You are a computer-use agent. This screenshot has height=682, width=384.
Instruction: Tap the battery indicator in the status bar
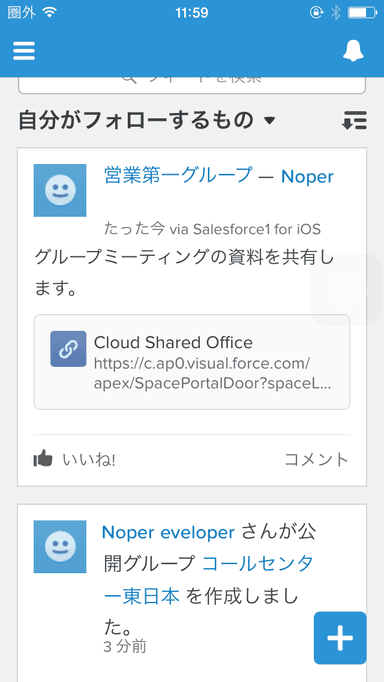click(362, 13)
